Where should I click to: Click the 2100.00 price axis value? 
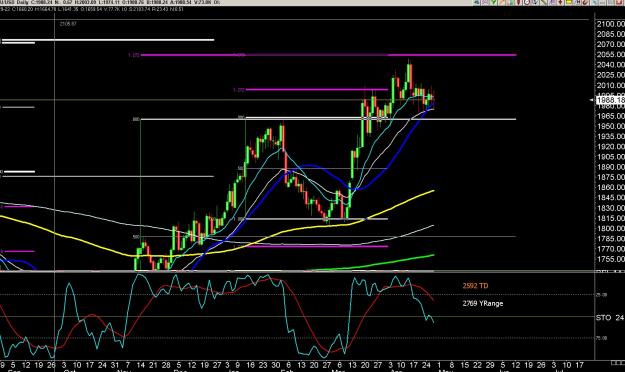(611, 24)
